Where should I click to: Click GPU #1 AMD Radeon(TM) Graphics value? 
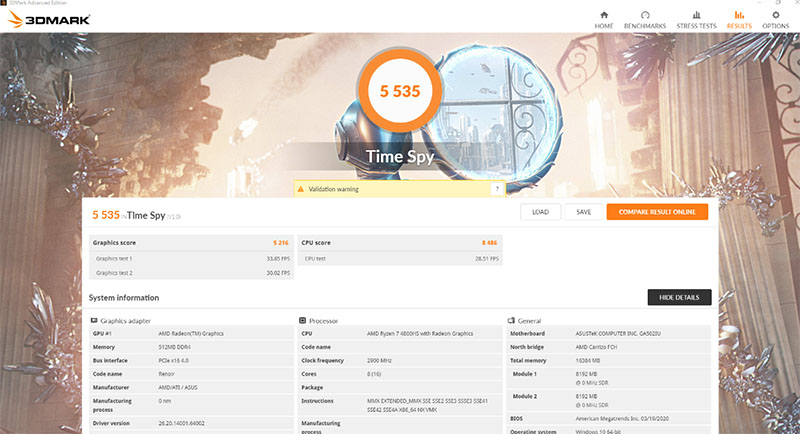click(x=191, y=334)
